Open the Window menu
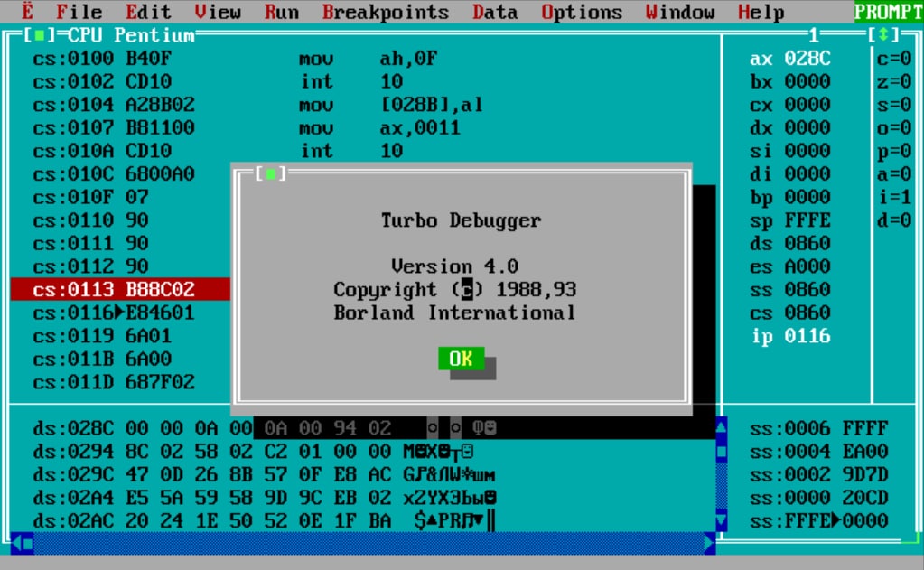 tap(680, 12)
